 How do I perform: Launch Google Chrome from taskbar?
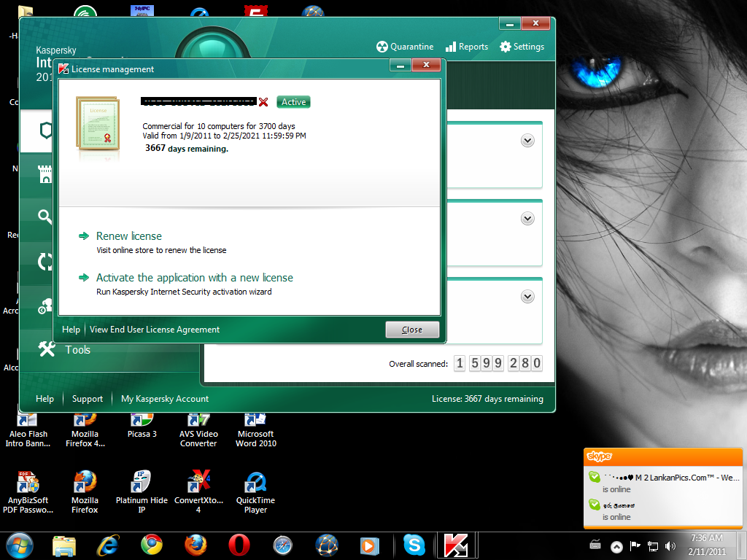152,545
